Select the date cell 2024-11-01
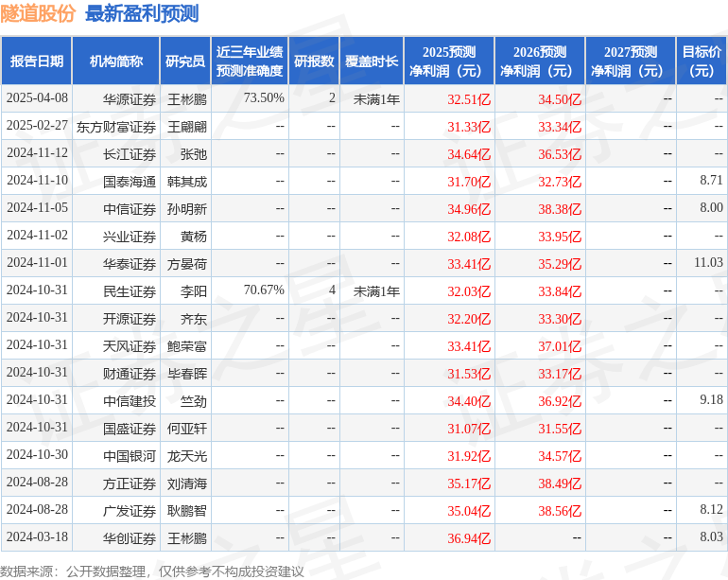This screenshot has height=580, width=728. [x=37, y=263]
